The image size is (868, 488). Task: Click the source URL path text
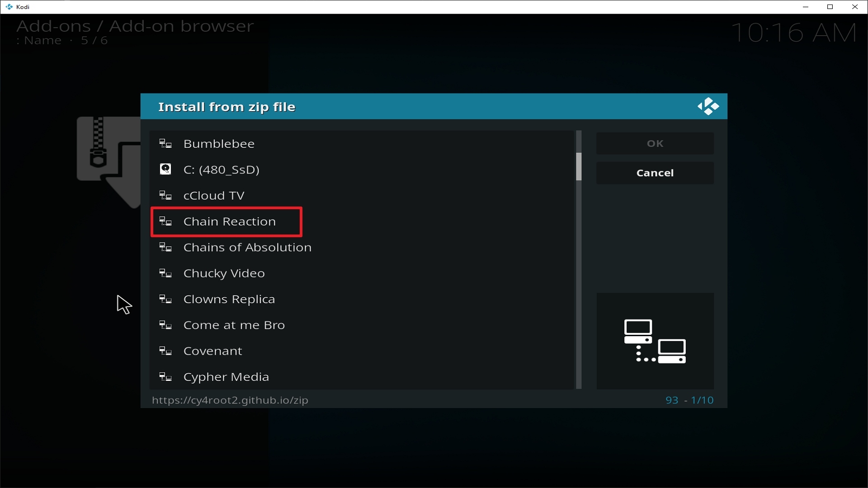pyautogui.click(x=230, y=400)
